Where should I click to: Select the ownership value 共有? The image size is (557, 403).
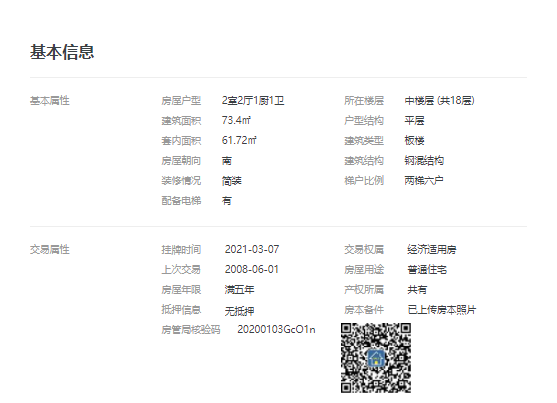click(417, 290)
